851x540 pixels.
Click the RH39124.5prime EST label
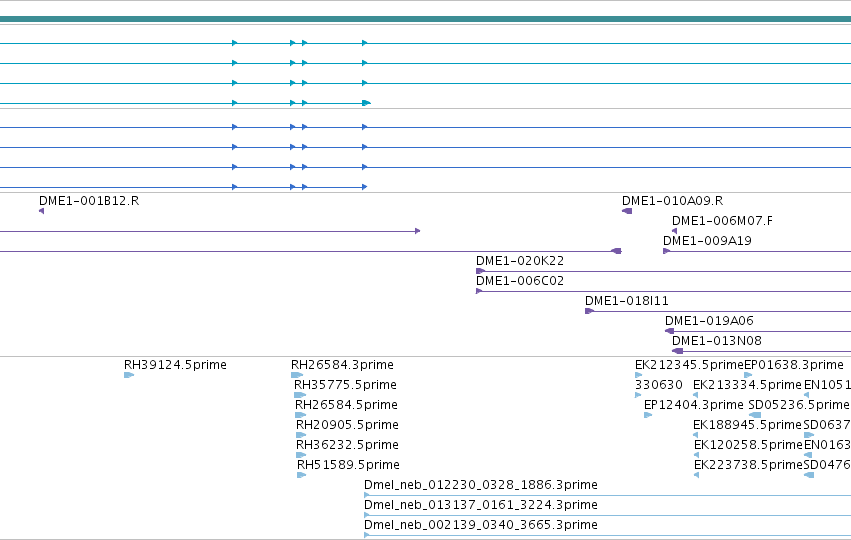tap(175, 365)
